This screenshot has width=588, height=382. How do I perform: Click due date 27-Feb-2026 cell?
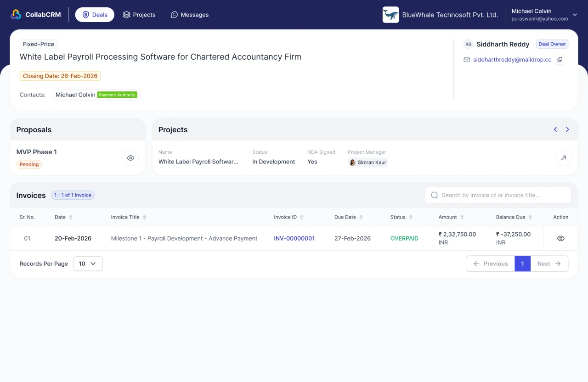tap(352, 238)
